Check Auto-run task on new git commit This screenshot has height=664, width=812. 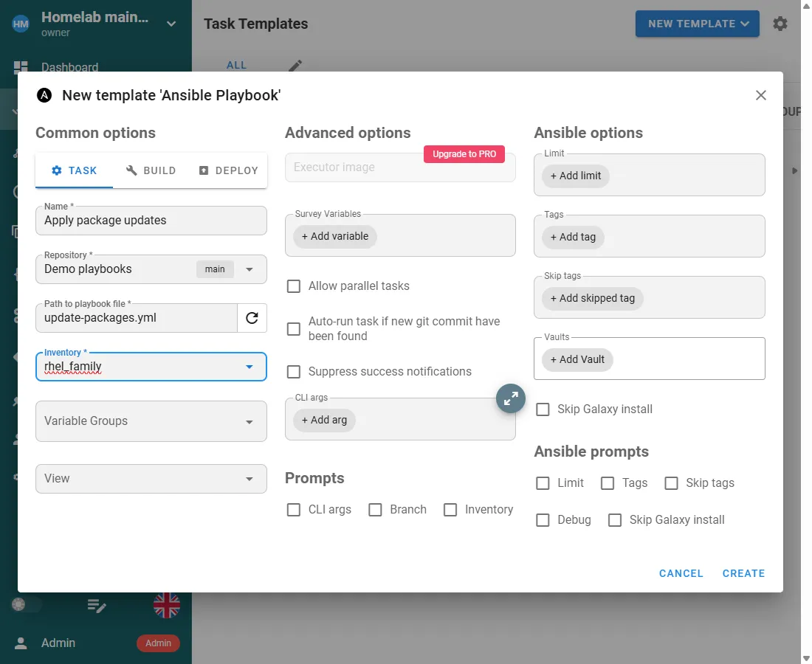click(294, 328)
